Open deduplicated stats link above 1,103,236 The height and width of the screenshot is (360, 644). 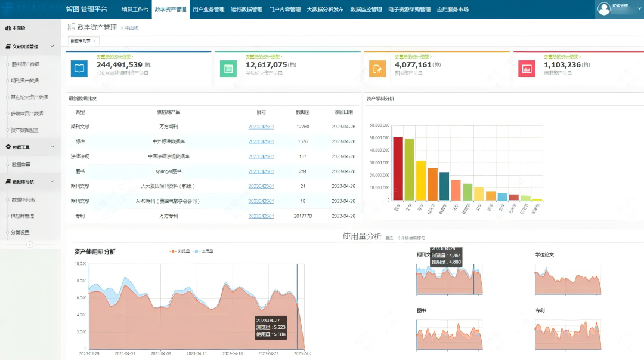(562, 57)
